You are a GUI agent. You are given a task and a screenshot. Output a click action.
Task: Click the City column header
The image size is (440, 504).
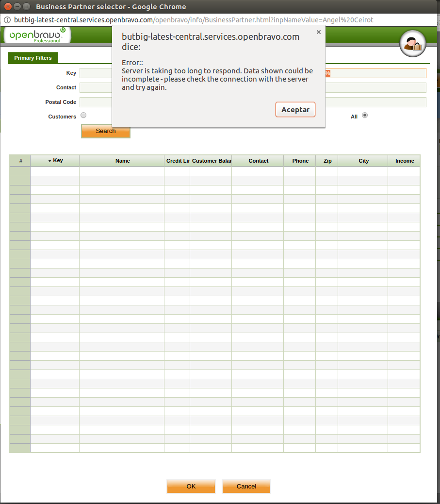click(363, 161)
